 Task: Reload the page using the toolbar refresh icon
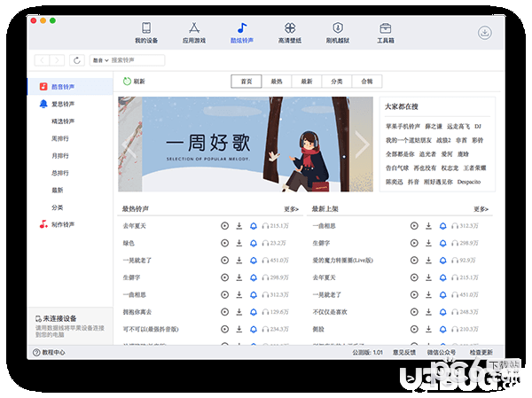[x=77, y=60]
